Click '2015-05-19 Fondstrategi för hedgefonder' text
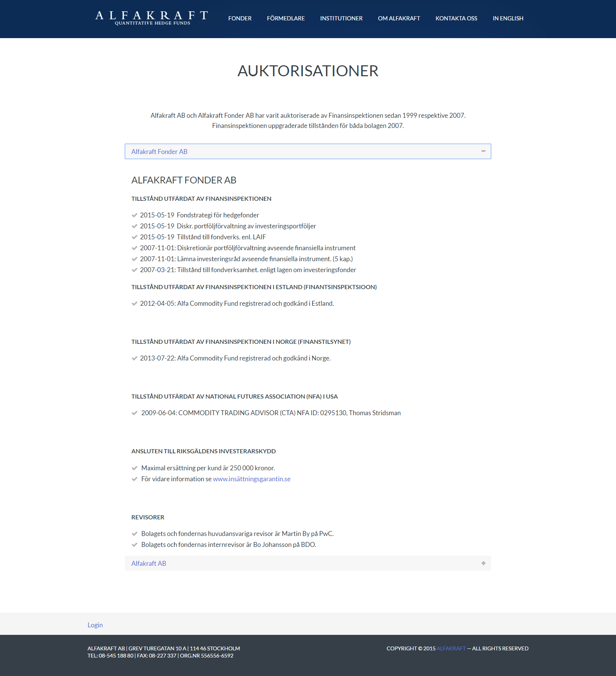The height and width of the screenshot is (676, 616). click(200, 215)
